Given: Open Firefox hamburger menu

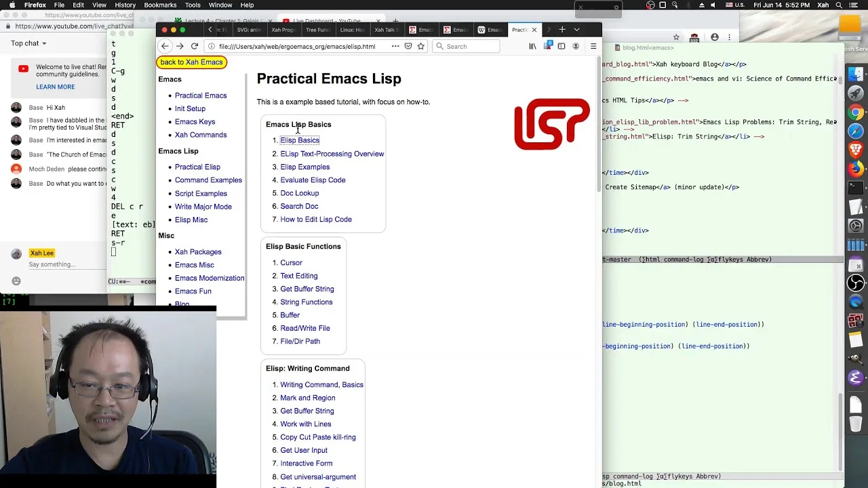Looking at the screenshot, I should 593,46.
